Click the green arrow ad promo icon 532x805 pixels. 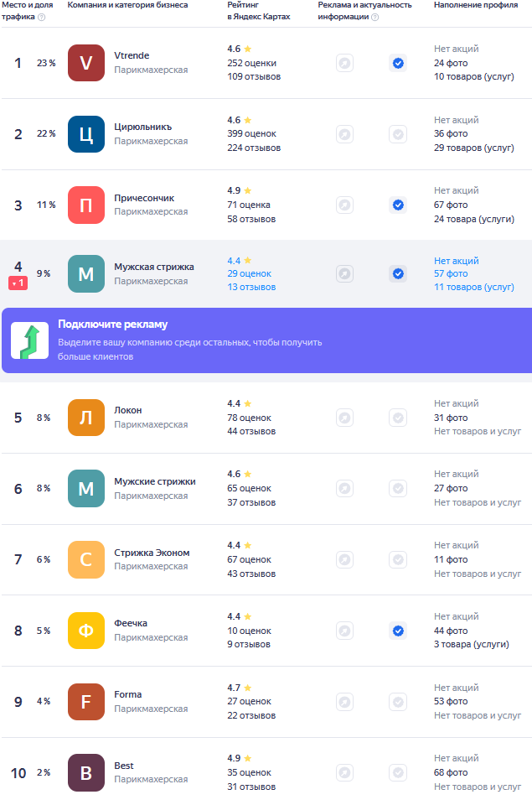click(30, 340)
